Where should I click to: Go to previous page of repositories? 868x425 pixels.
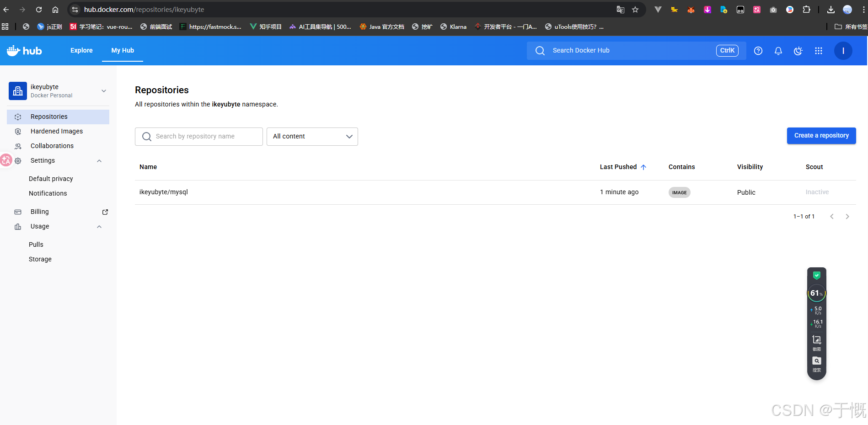832,217
